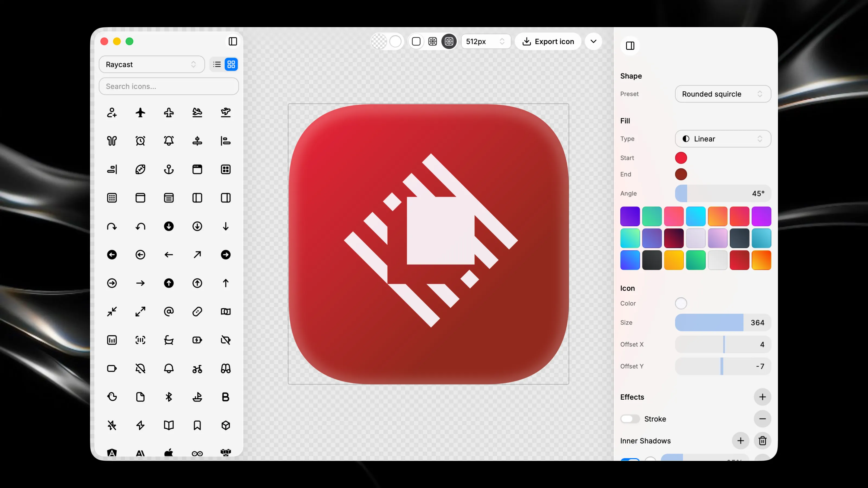Apply the hot pink gradient preset

674,216
